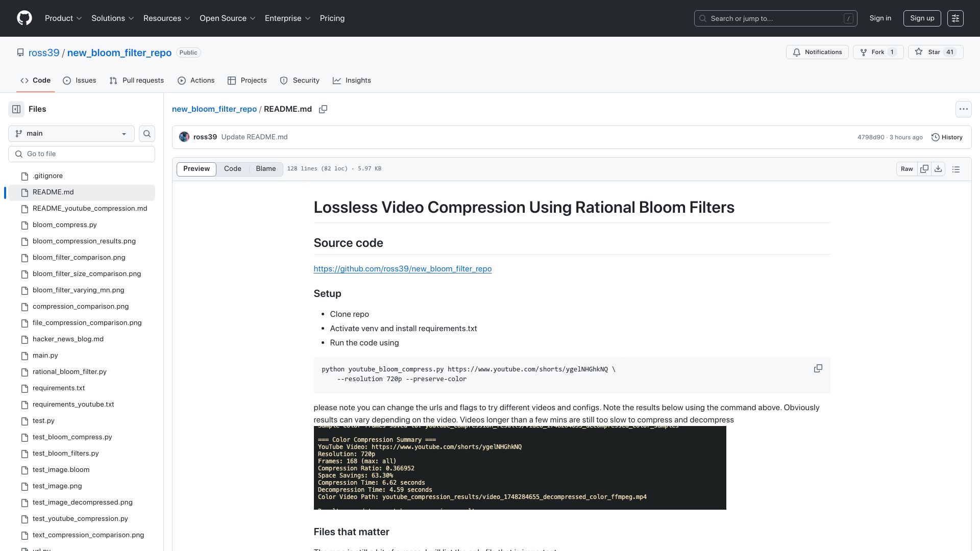Focus the Go to file input
This screenshot has width=980, height=551.
pyautogui.click(x=82, y=154)
